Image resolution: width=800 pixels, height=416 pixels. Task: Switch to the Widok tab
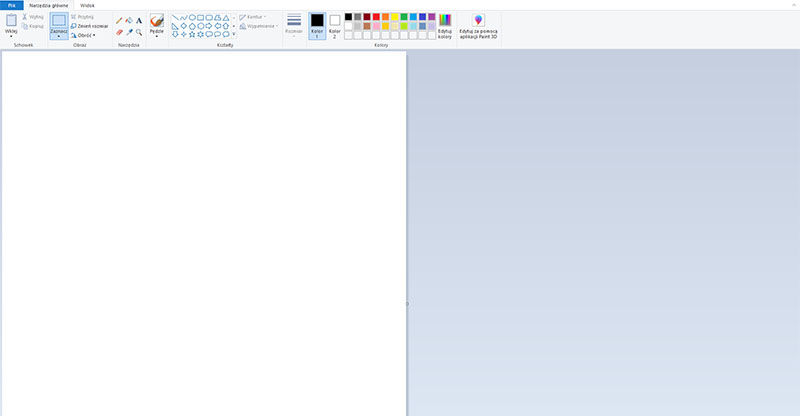[x=87, y=5]
